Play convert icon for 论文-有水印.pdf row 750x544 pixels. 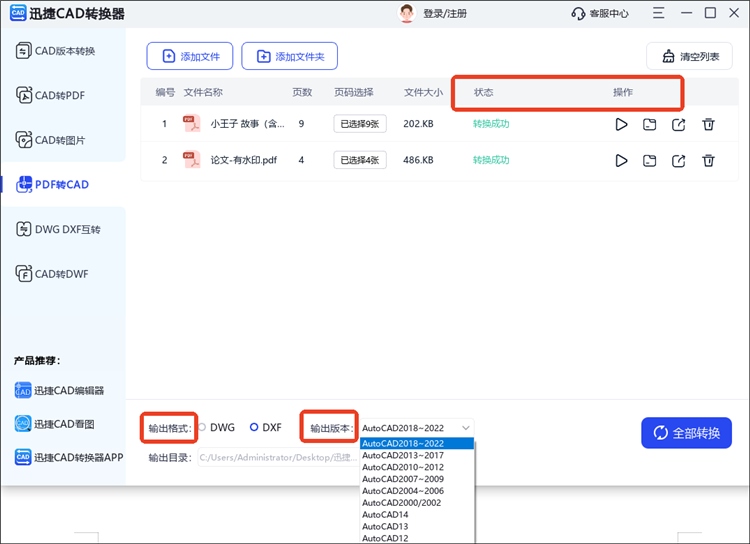pos(621,161)
